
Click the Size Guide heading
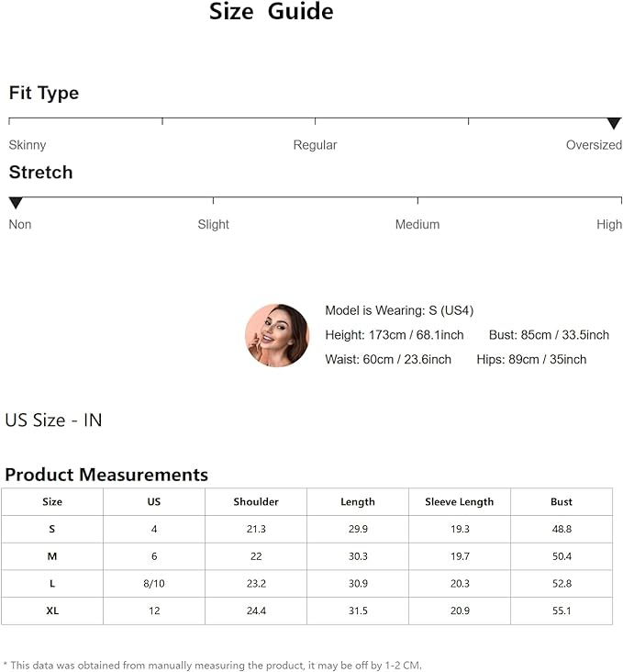(x=271, y=12)
